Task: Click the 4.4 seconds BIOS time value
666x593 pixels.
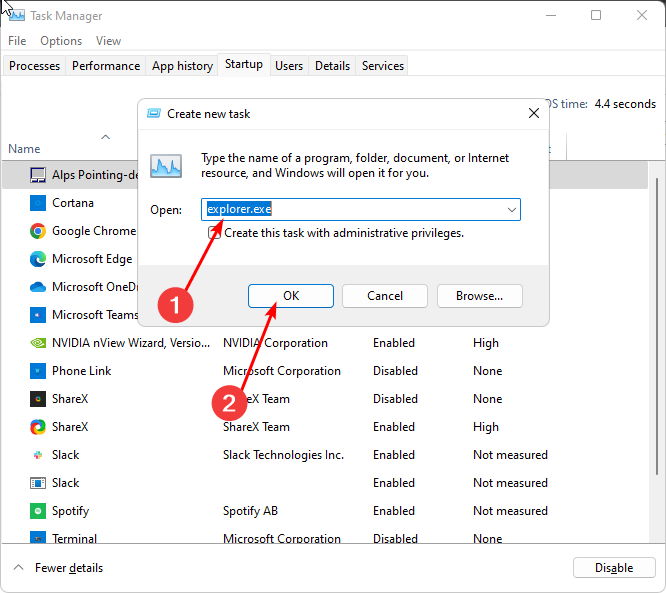Action: (x=625, y=104)
